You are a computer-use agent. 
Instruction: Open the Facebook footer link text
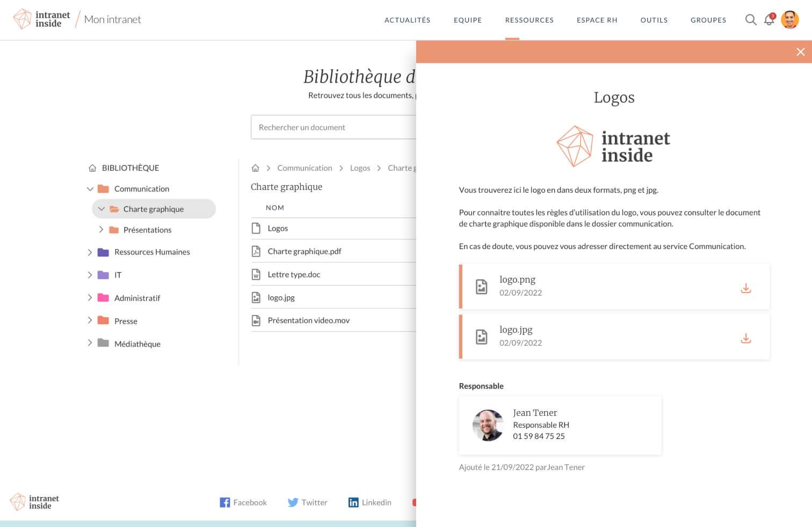click(250, 502)
